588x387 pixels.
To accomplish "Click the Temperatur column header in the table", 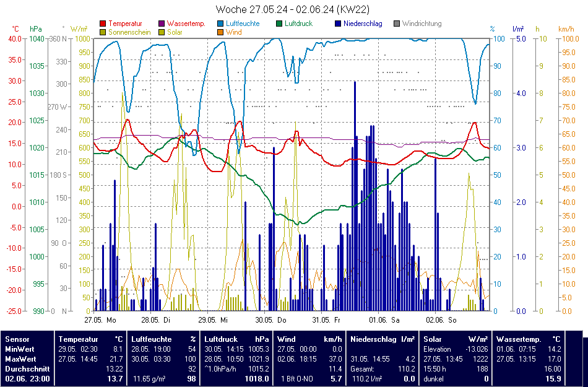I will coord(78,339).
